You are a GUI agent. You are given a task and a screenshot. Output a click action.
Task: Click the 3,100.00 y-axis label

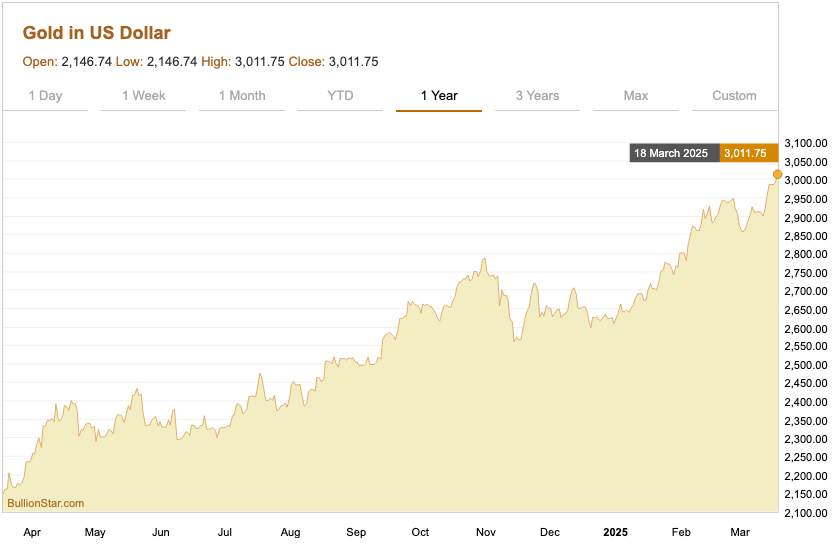point(806,143)
